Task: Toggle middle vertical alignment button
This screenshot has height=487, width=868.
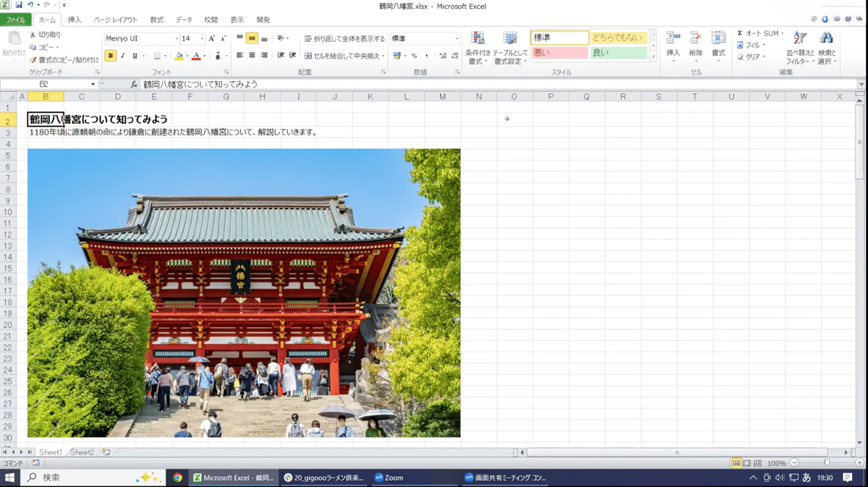Action: (252, 38)
